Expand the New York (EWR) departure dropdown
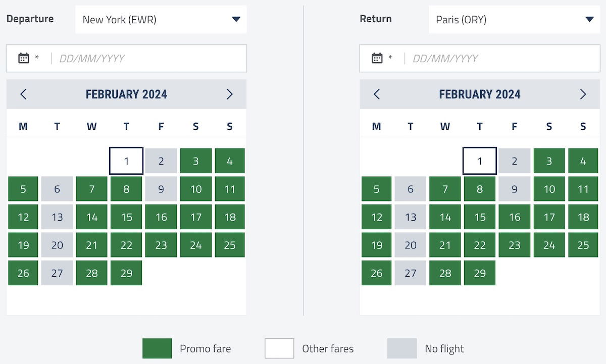This screenshot has height=364, width=606. click(161, 20)
